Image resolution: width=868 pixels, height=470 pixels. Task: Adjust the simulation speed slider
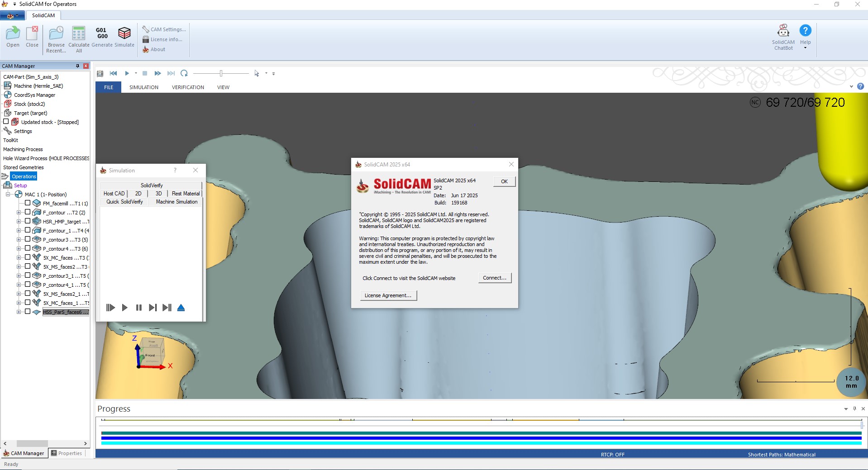[x=221, y=73]
